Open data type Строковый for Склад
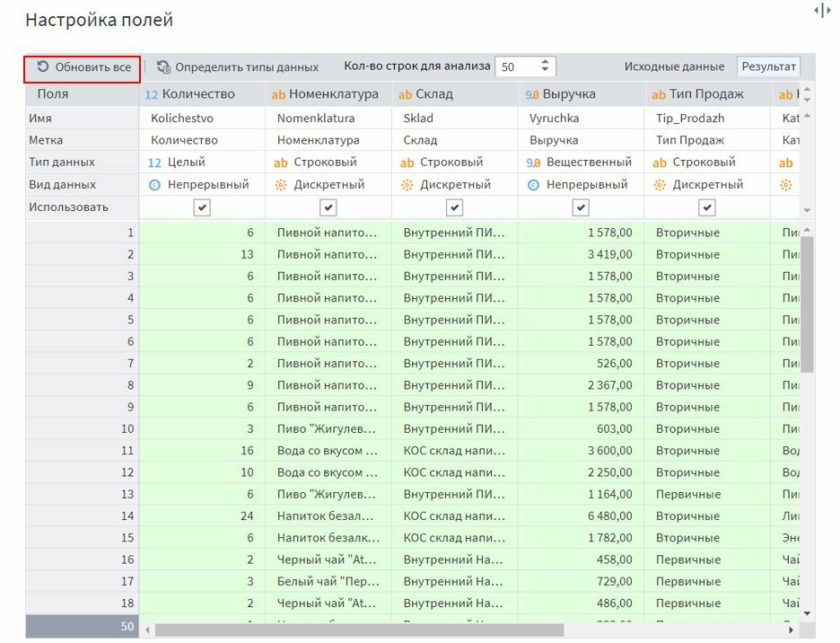 (455, 162)
